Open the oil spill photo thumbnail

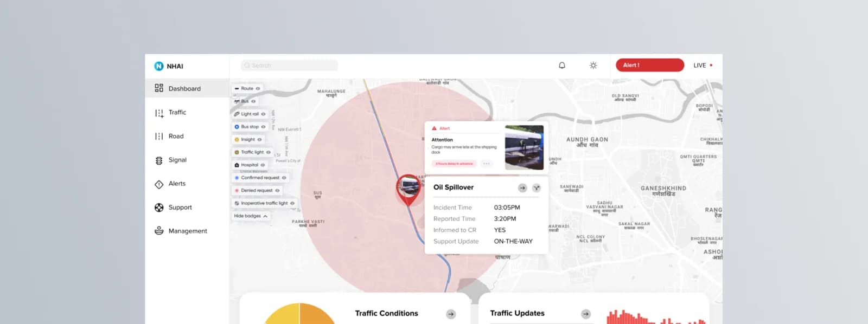(524, 147)
